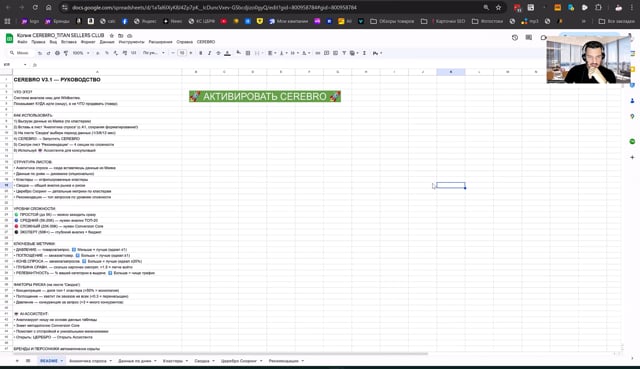Reload the browser page
640x369 pixels.
coord(35,7)
